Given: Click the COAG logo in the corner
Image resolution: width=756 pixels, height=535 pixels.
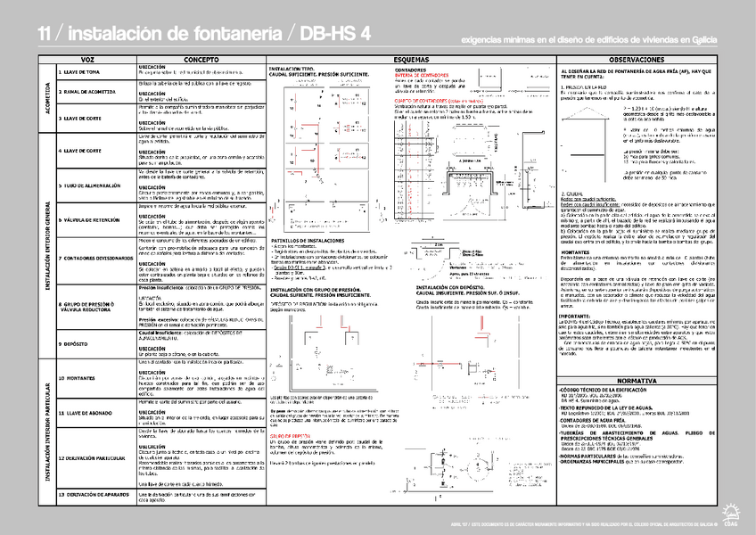Looking at the screenshot, I should [730, 514].
